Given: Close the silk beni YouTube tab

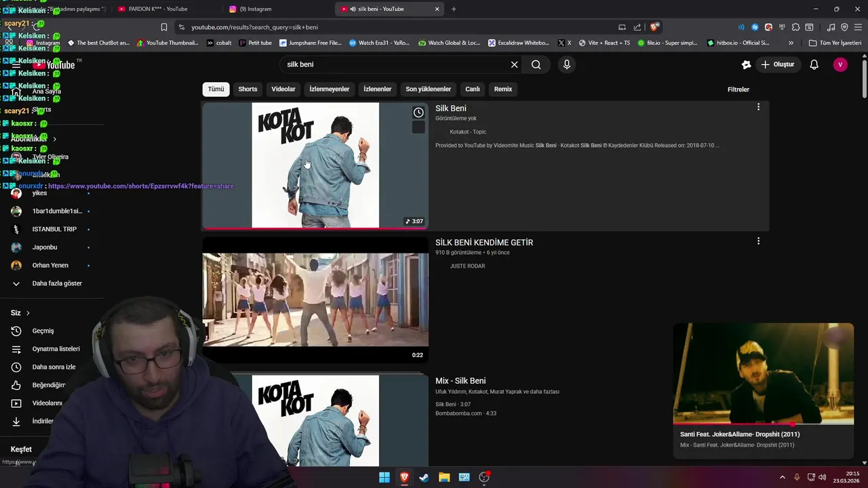Looking at the screenshot, I should pos(437,9).
